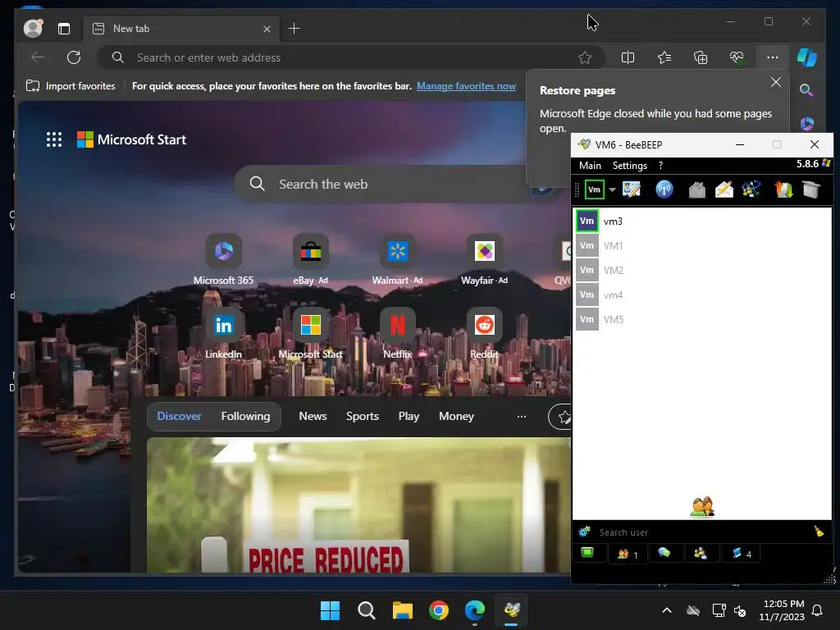This screenshot has width=840, height=630.
Task: Select user vm3 in BeeBEEP list
Action: click(x=702, y=221)
